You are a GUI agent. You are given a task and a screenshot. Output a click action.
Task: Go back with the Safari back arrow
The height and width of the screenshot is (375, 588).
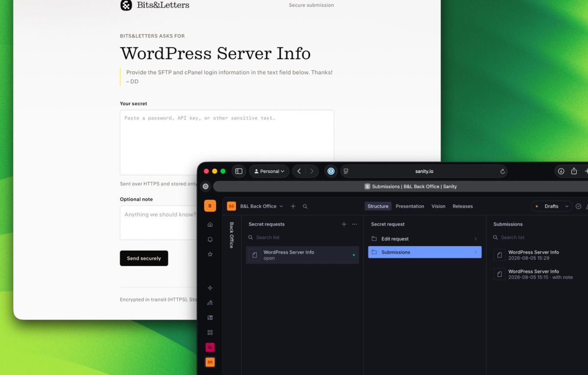click(299, 171)
